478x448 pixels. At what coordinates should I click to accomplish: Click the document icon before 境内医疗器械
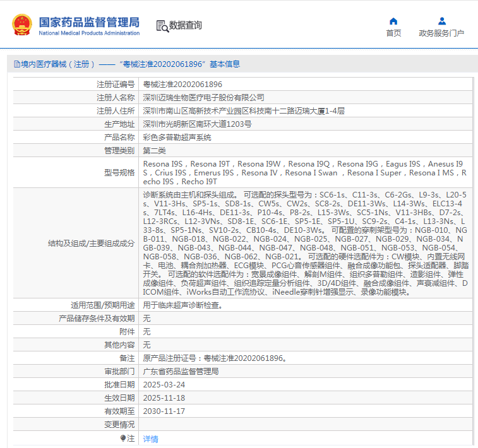(x=17, y=64)
